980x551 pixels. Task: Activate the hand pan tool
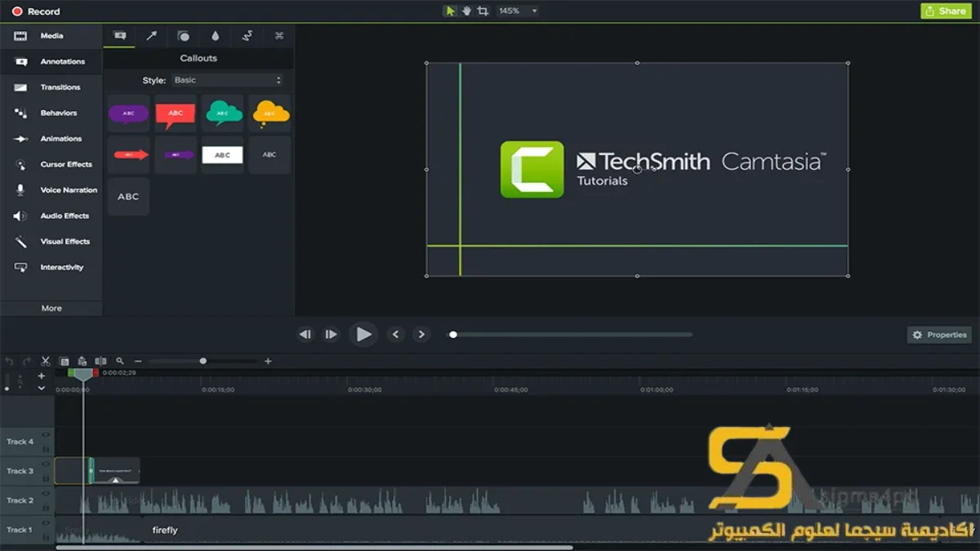467,11
